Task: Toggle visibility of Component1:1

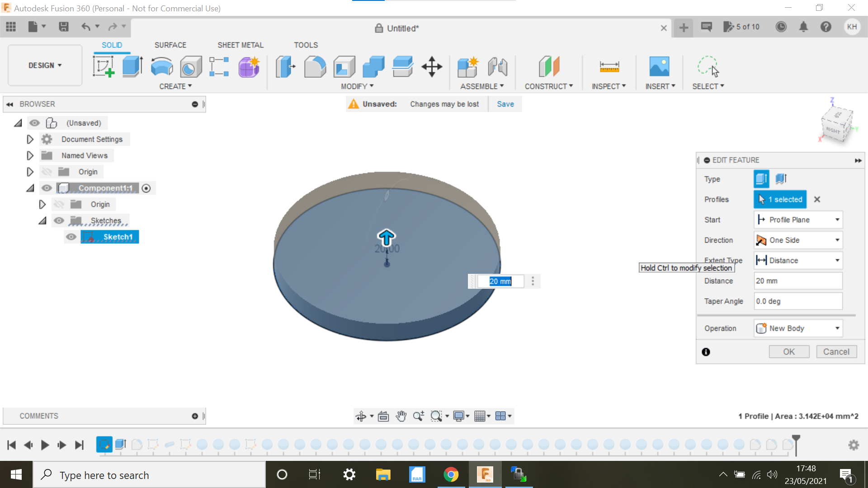Action: (x=47, y=188)
